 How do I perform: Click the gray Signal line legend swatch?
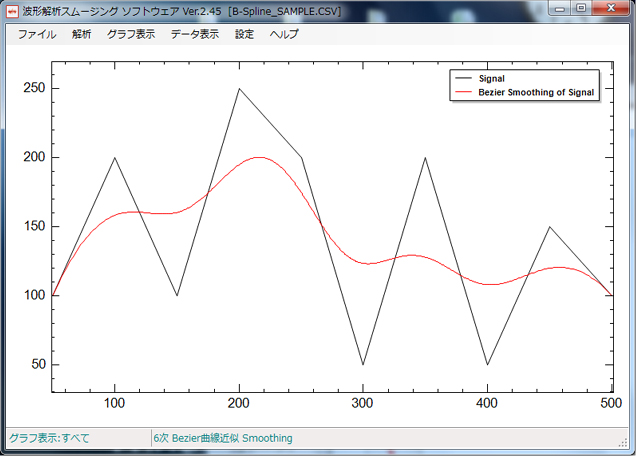[463, 78]
